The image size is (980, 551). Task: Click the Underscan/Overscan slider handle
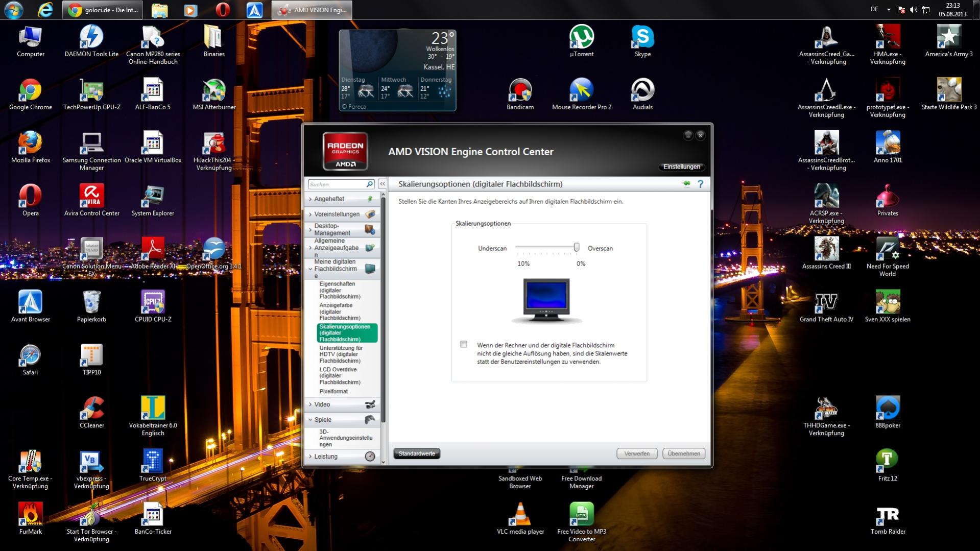[577, 248]
